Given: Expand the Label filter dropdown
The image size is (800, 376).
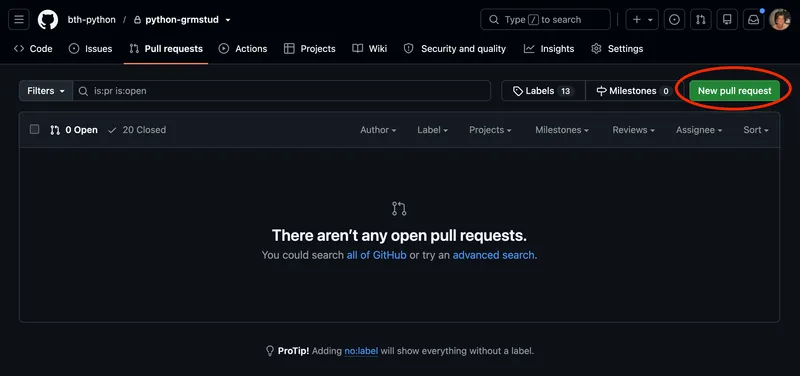Looking at the screenshot, I should pyautogui.click(x=432, y=130).
